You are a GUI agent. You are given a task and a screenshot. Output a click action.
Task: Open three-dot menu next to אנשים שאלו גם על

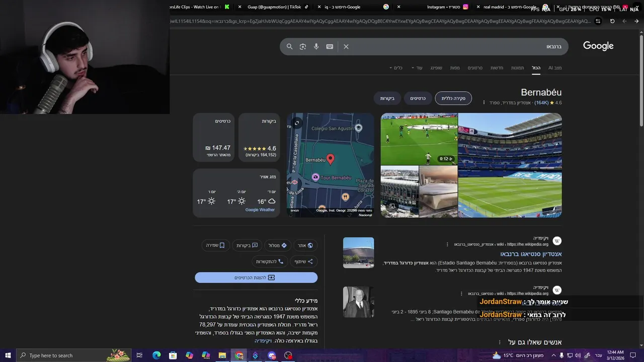pyautogui.click(x=500, y=342)
